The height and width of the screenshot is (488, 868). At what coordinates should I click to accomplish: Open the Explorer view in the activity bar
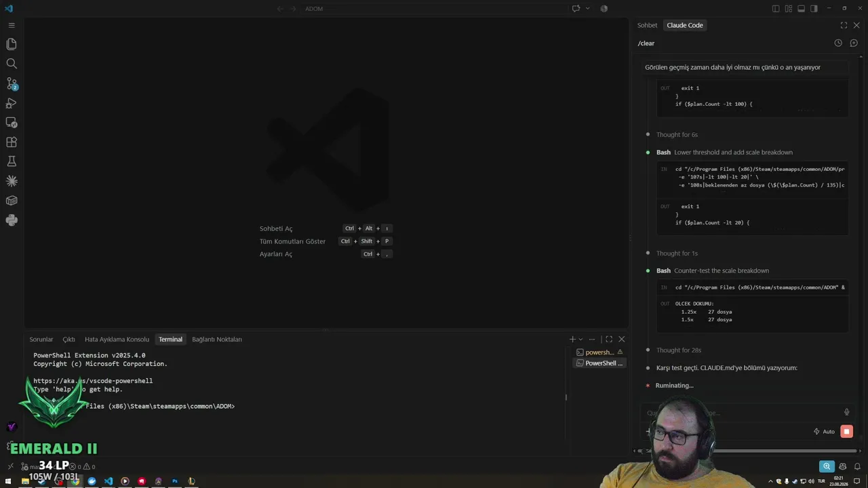coord(12,44)
